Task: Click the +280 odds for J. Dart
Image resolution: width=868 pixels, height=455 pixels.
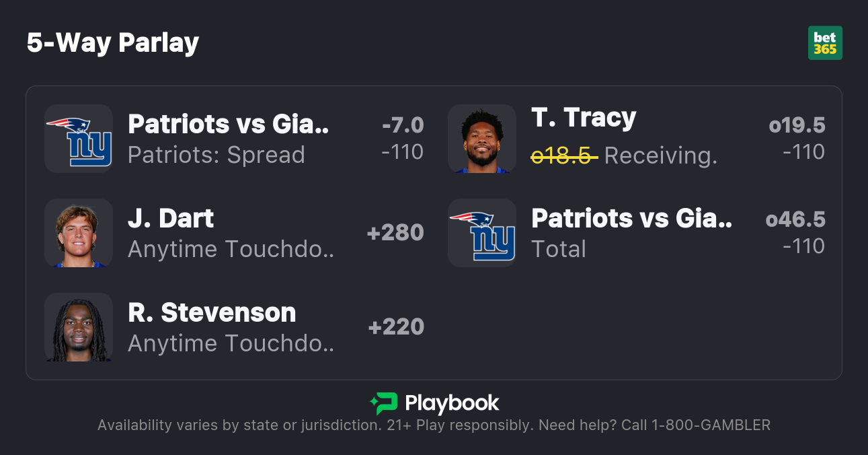Action: [395, 233]
